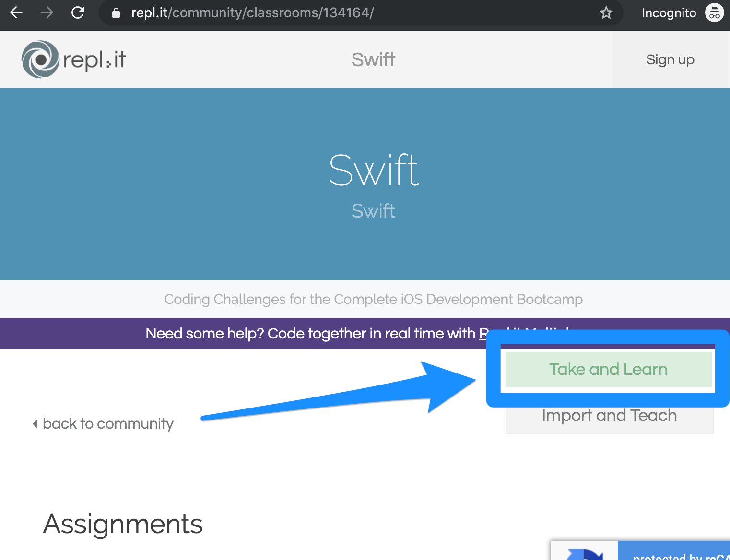
Task: Click the Swift title in the header bar
Action: click(x=373, y=59)
